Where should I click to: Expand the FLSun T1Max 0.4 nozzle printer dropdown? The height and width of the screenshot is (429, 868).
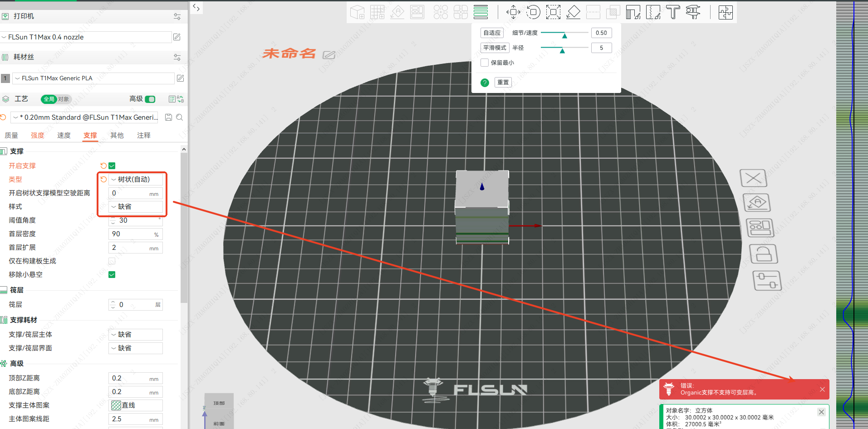tap(86, 37)
